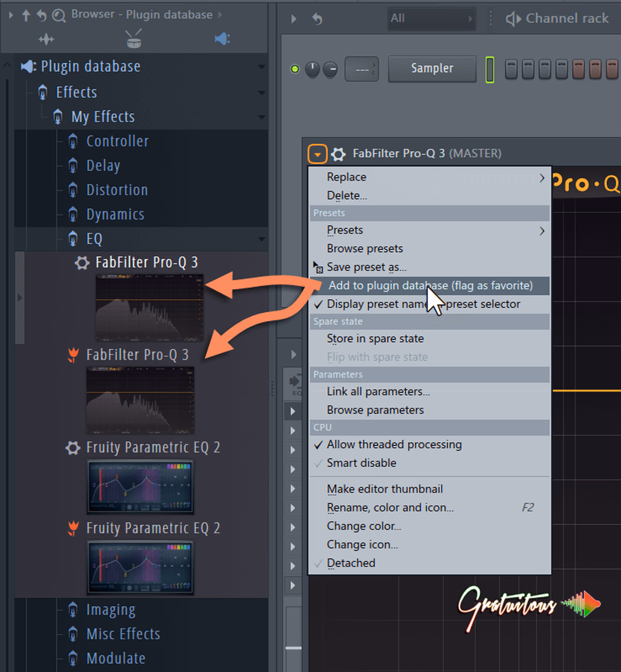621x672 pixels.
Task: Expand channel rack options arrow
Action: coord(293,19)
